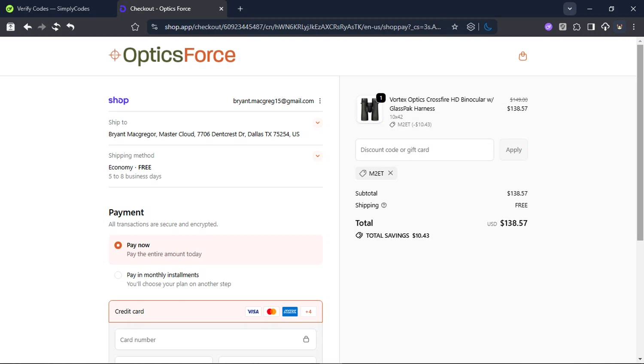Click the binoculars product thumbnail

370,109
